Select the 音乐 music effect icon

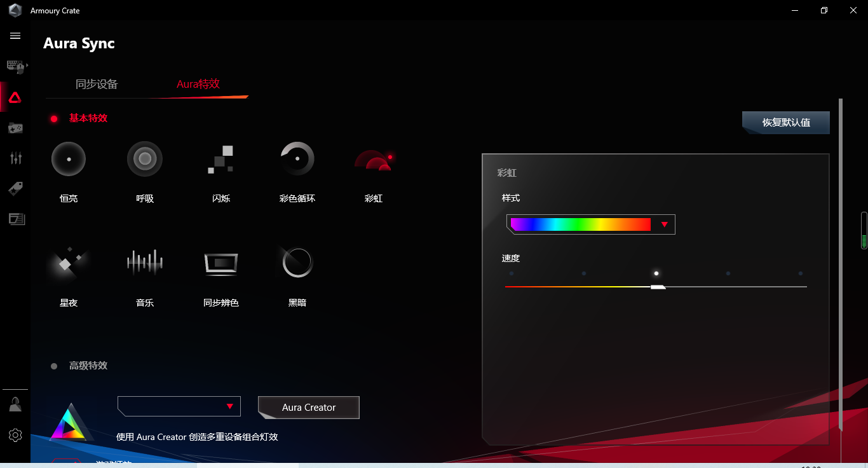145,261
